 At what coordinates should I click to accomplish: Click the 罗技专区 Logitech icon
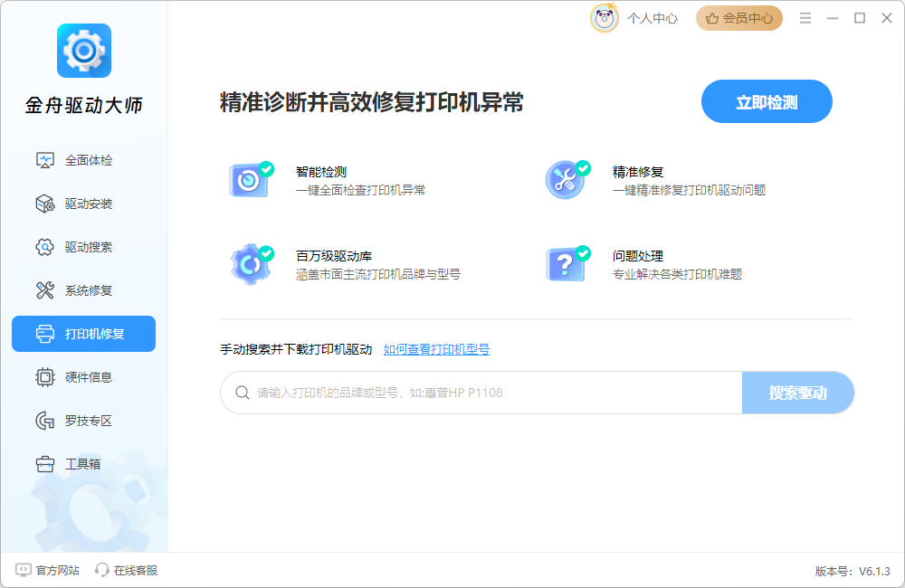(x=45, y=421)
